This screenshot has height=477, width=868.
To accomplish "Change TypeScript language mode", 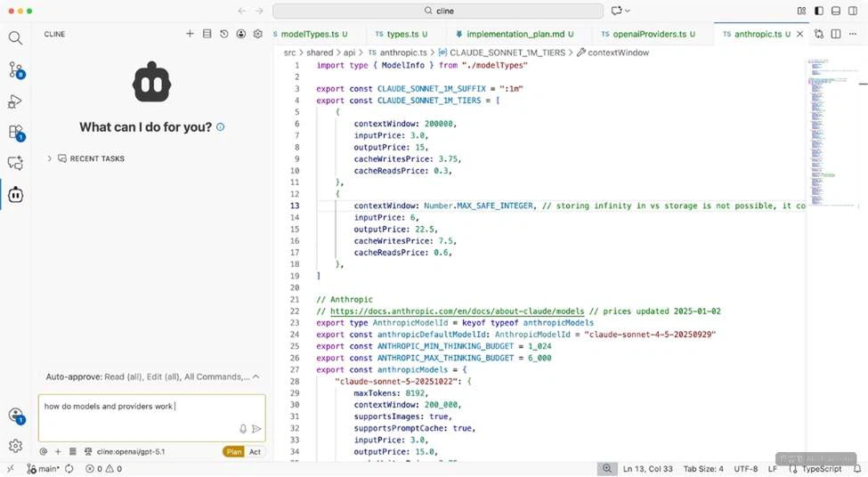I will point(822,469).
